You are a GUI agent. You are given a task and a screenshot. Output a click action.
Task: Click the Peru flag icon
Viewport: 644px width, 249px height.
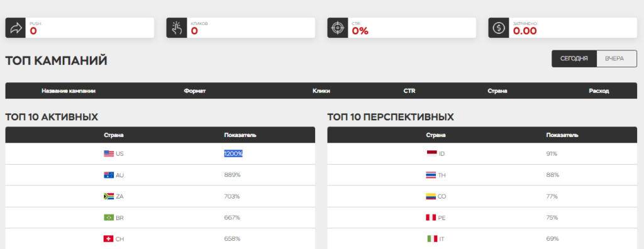pos(431,218)
